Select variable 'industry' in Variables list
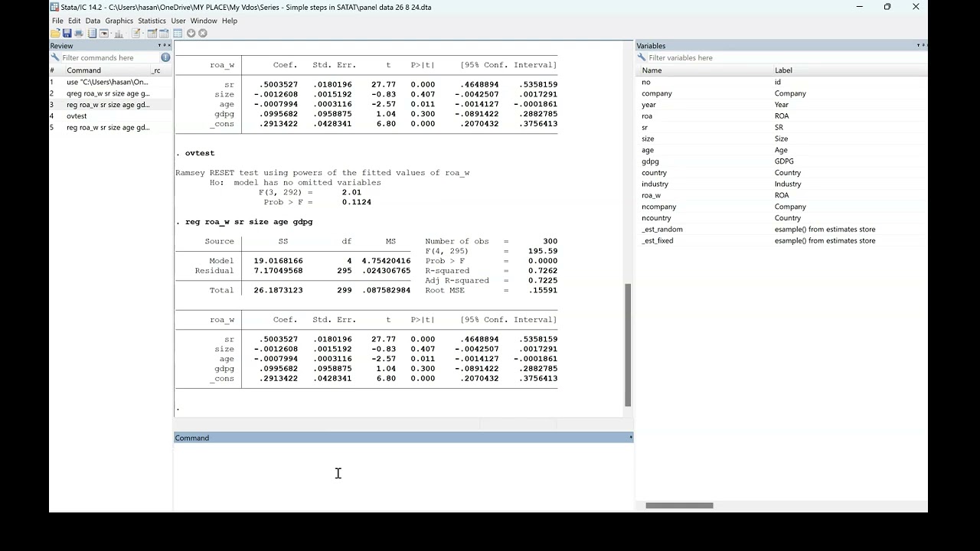The width and height of the screenshot is (980, 551). click(781, 184)
